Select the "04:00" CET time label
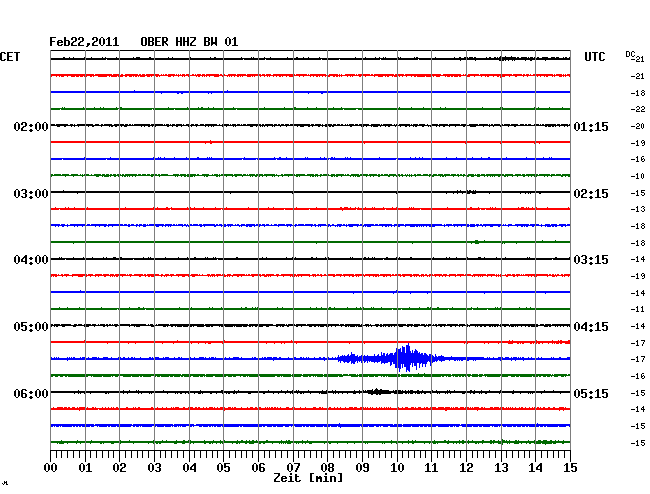The height and width of the screenshot is (494, 650). click(31, 260)
